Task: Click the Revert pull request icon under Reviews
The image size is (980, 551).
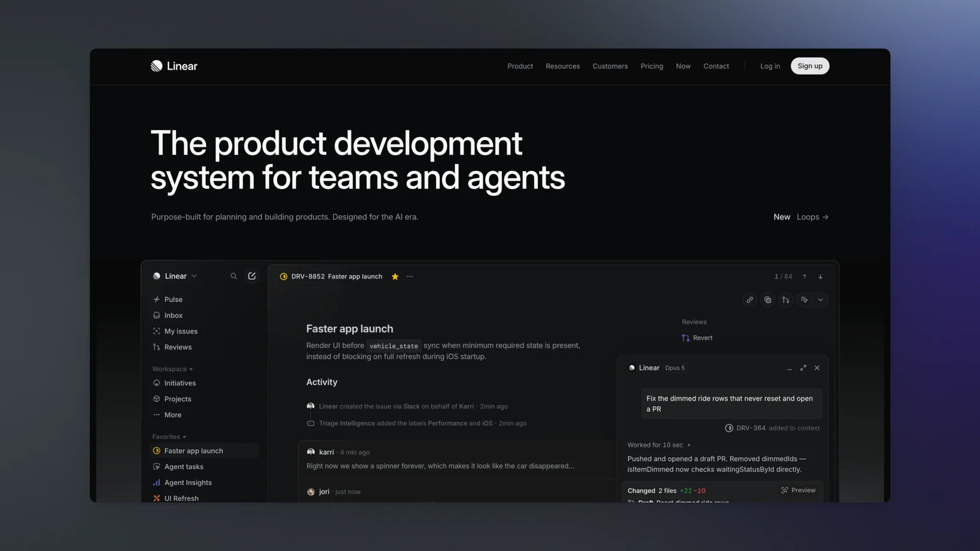Action: 686,338
